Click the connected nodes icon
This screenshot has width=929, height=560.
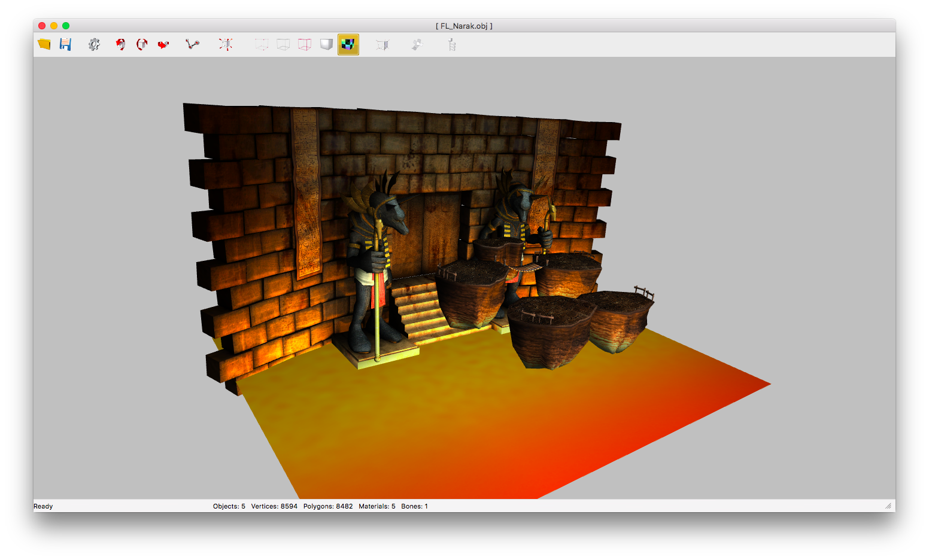pyautogui.click(x=192, y=44)
